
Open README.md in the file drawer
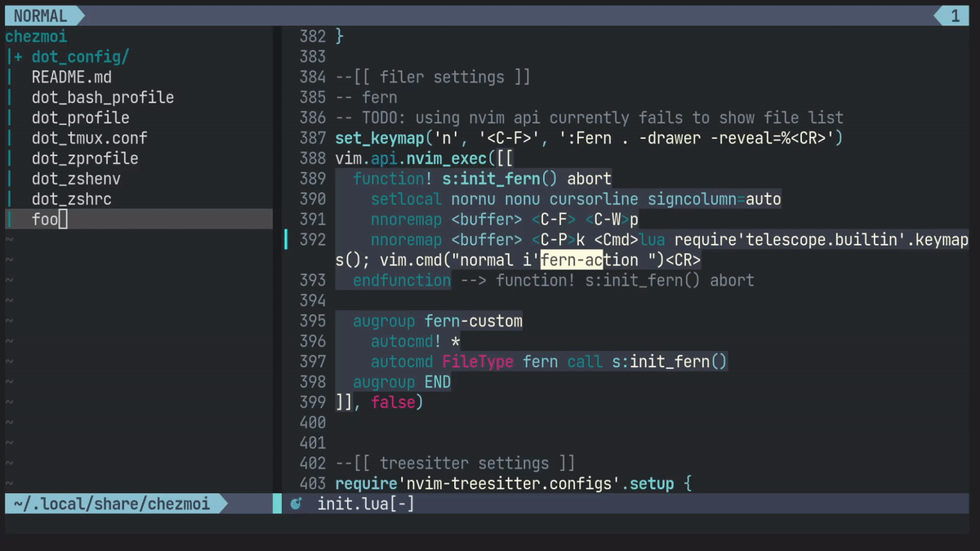(x=71, y=78)
